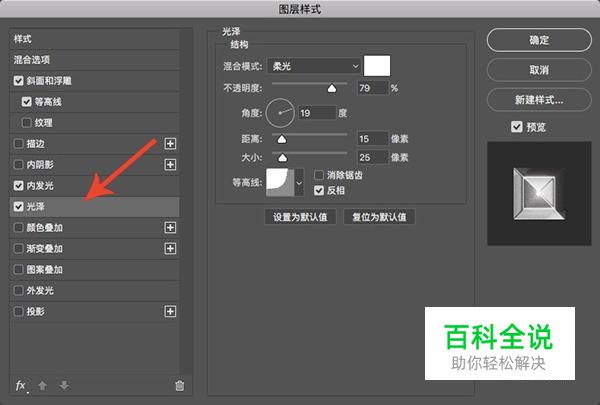
Task: Click Make Default (设置为默认值) button
Action: pyautogui.click(x=300, y=217)
